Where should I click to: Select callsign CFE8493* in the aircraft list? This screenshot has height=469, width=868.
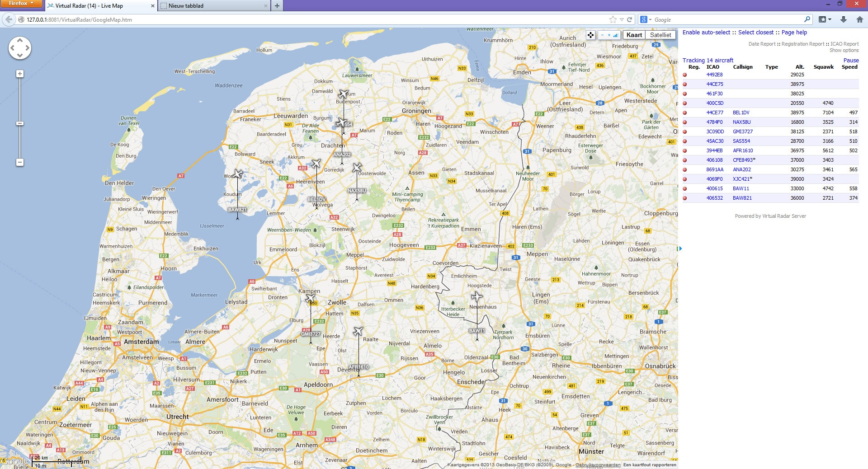tap(744, 160)
